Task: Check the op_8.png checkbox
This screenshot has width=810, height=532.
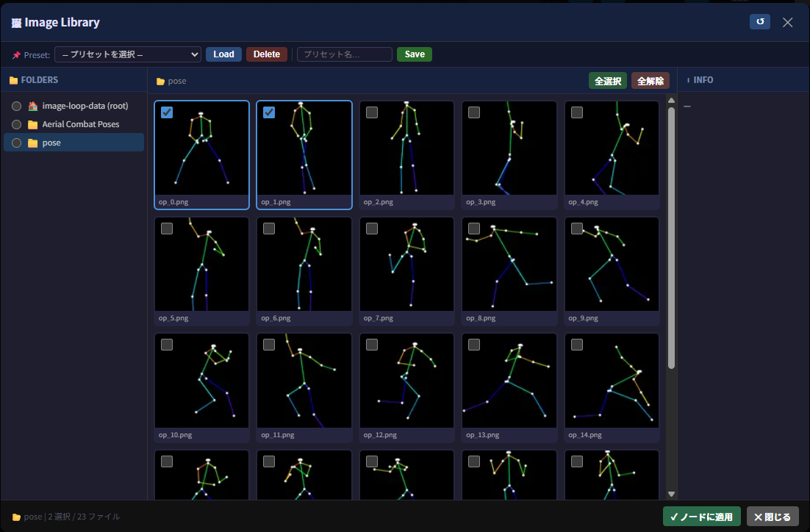Action: (474, 229)
